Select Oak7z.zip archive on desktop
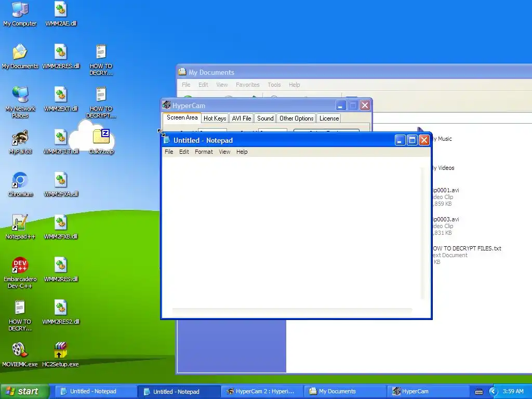This screenshot has width=532, height=399. click(101, 142)
